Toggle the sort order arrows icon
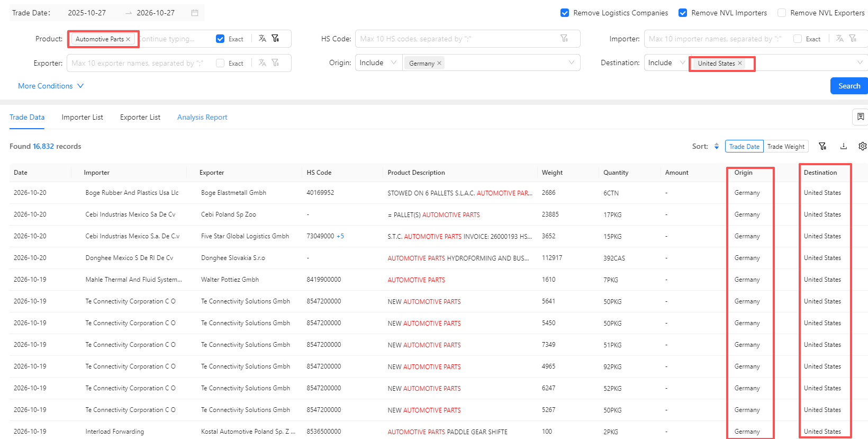This screenshot has height=439, width=868. point(717,147)
